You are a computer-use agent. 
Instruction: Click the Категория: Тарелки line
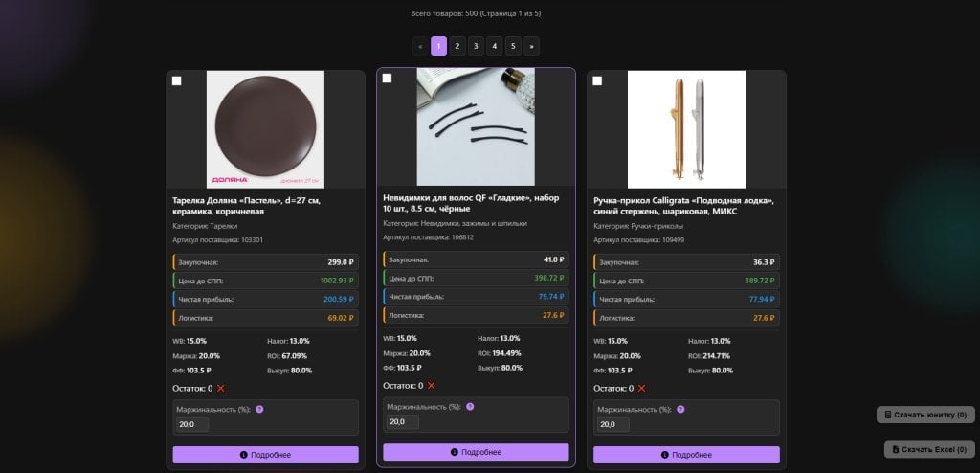coord(205,227)
